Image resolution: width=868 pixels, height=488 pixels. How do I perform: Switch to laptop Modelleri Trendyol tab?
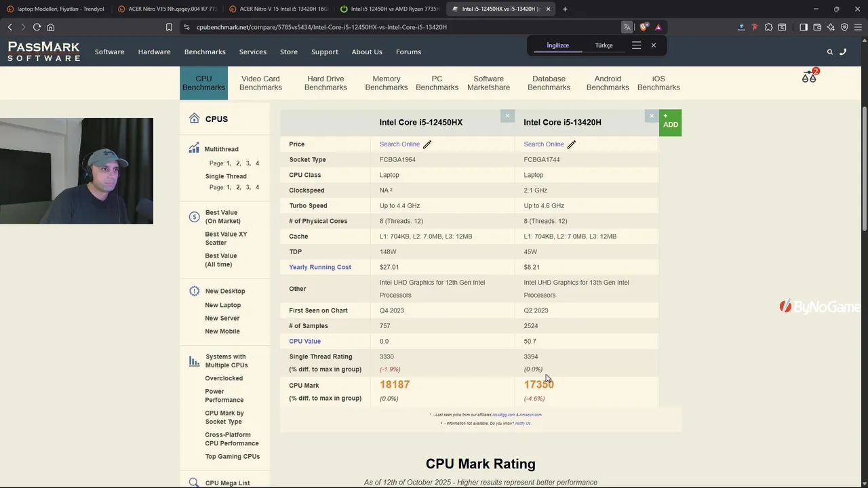click(x=56, y=9)
